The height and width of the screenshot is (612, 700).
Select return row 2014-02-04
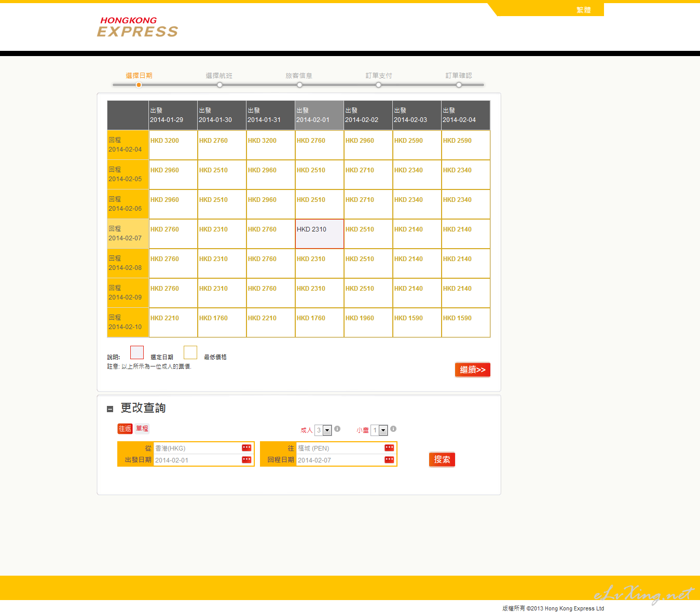point(128,145)
